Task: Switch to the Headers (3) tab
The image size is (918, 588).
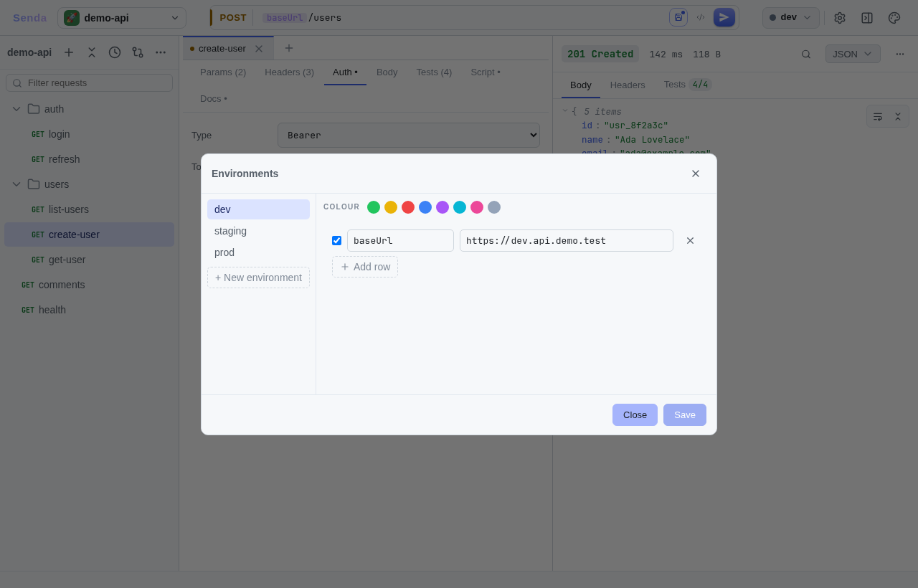Action: (290, 72)
